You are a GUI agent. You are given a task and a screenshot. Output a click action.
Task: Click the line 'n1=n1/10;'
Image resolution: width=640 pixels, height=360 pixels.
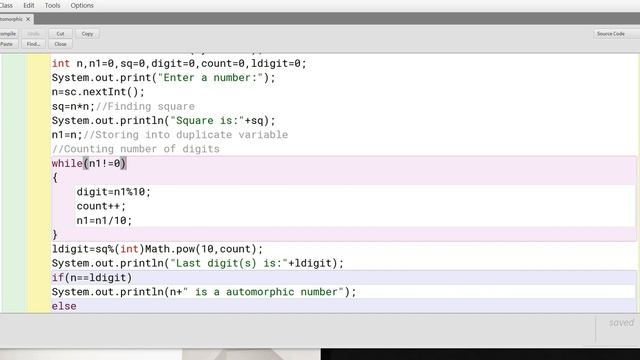click(104, 220)
